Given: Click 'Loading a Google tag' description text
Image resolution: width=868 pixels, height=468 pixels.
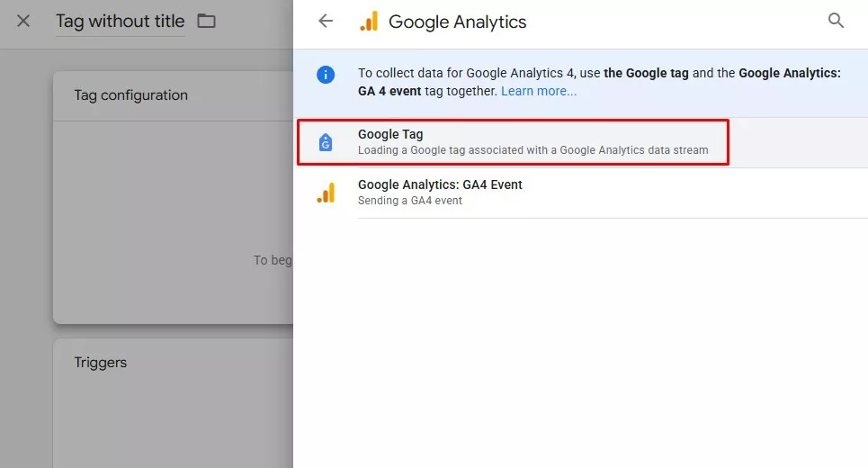Looking at the screenshot, I should click(x=533, y=150).
